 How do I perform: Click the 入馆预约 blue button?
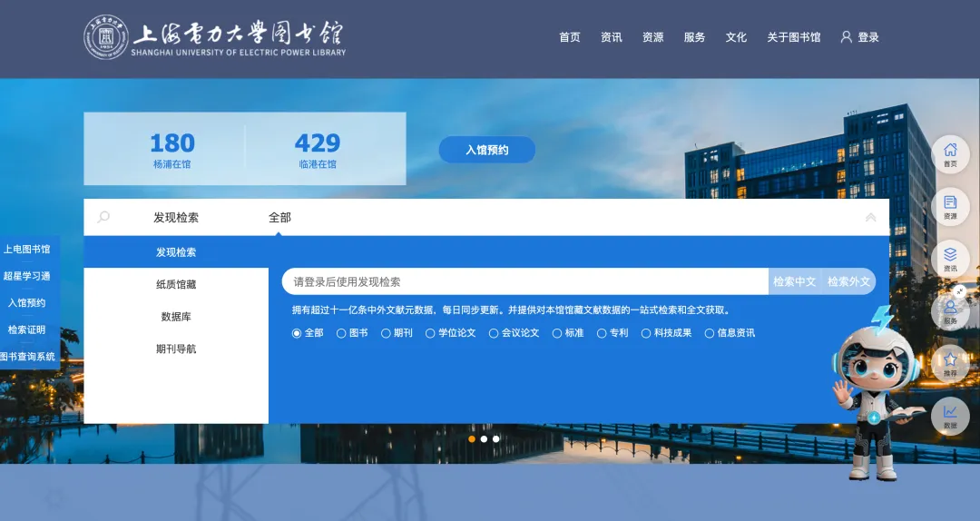pyautogui.click(x=487, y=150)
